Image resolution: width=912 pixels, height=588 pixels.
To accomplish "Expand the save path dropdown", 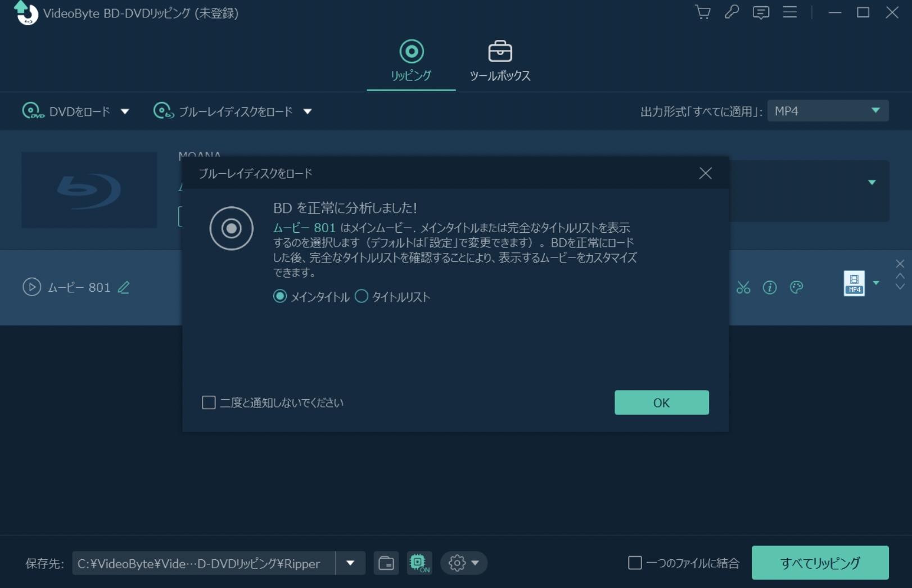I will [350, 563].
